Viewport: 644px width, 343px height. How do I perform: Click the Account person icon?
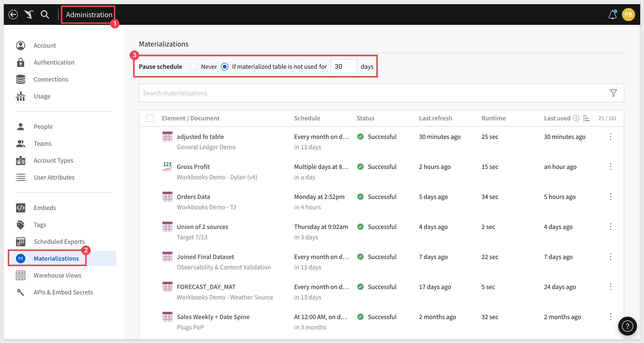(20, 46)
